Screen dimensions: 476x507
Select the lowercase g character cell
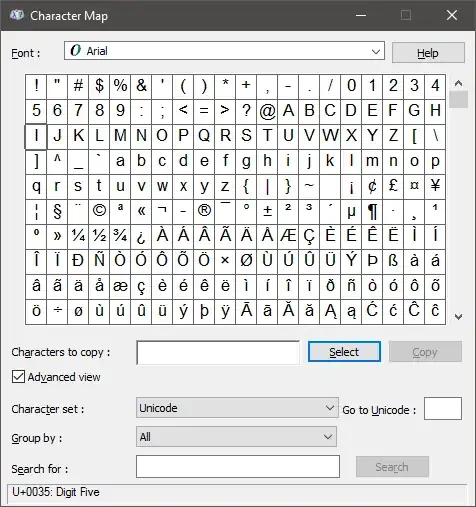[x=246, y=161]
